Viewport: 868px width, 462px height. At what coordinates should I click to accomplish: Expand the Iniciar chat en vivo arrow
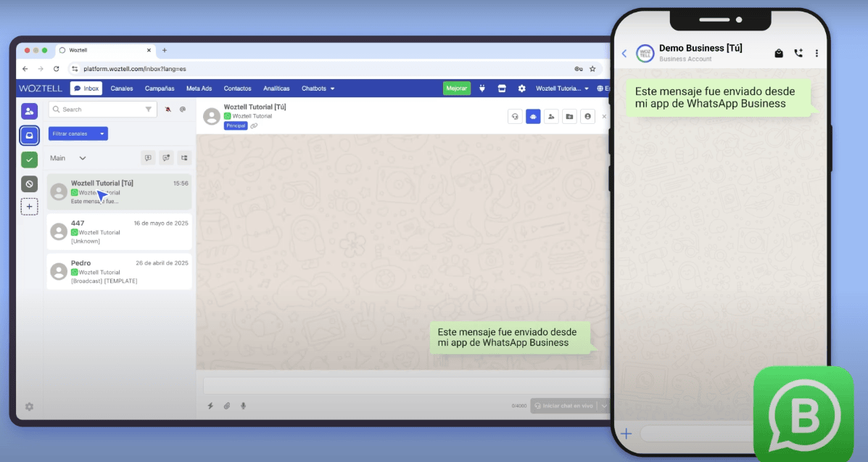pos(604,406)
